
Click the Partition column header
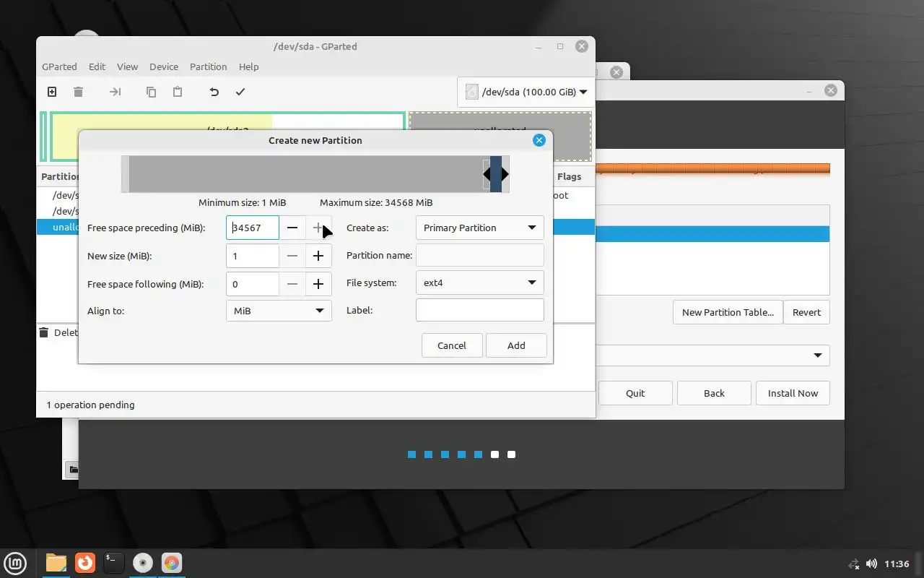coord(59,176)
